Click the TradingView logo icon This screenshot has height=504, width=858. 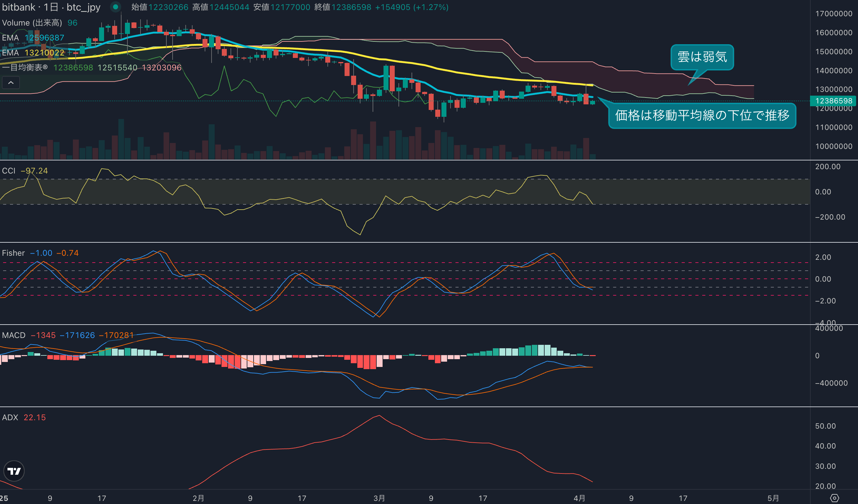tap(14, 471)
